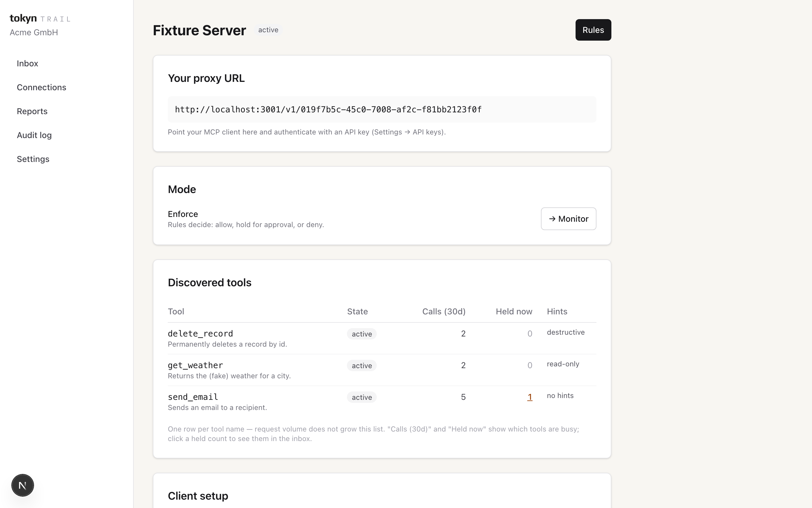Click the get_weather tool name
Image resolution: width=812 pixels, height=508 pixels.
coord(195,365)
